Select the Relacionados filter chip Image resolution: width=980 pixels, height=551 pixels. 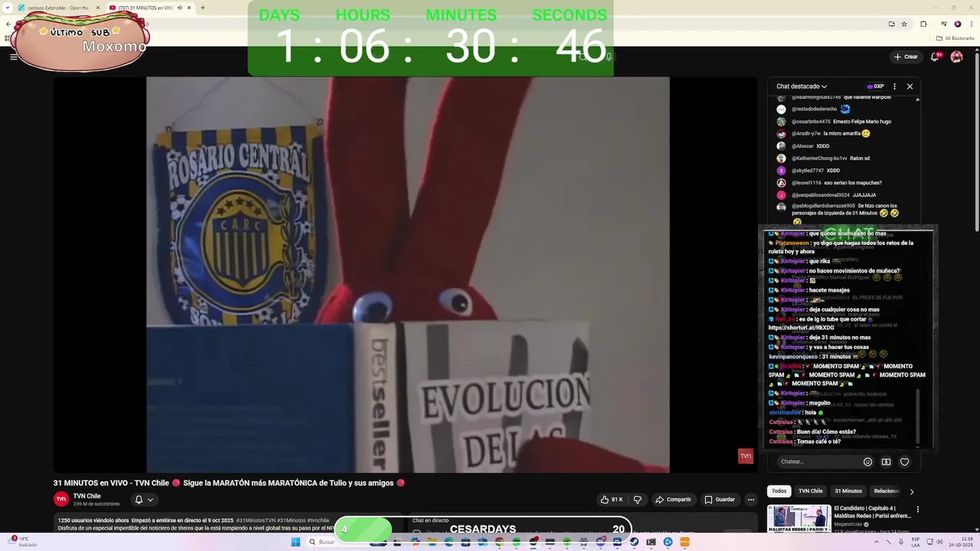coord(887,491)
